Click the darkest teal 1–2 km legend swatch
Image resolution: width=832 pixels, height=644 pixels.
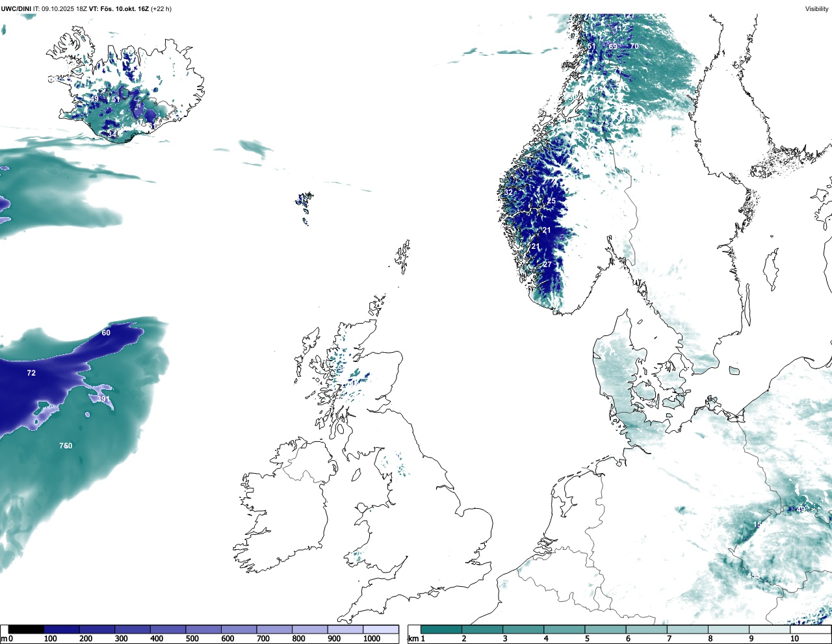point(441,629)
